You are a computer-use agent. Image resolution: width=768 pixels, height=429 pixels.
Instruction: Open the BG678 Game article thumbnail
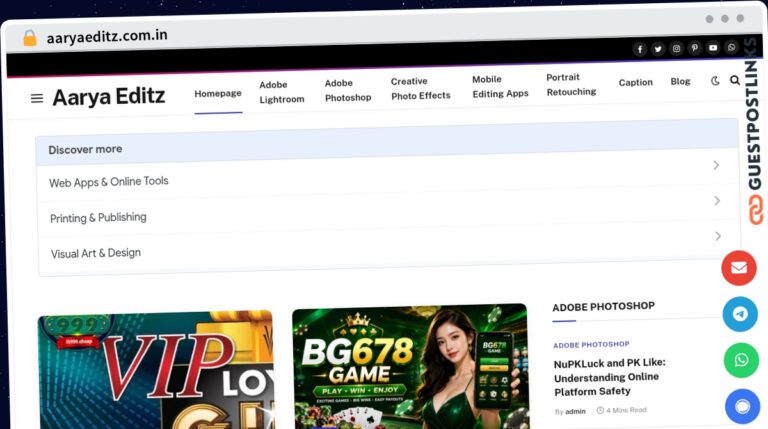(410, 367)
